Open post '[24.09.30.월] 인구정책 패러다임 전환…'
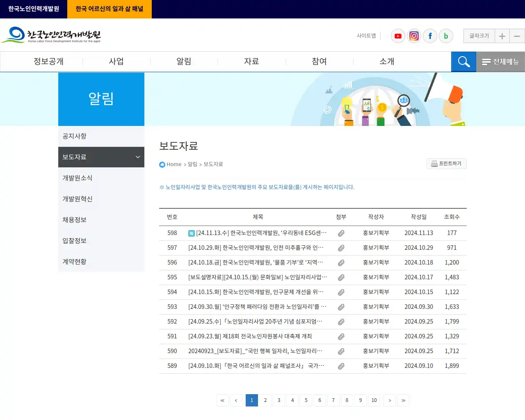This screenshot has height=420, width=525. coord(257,307)
